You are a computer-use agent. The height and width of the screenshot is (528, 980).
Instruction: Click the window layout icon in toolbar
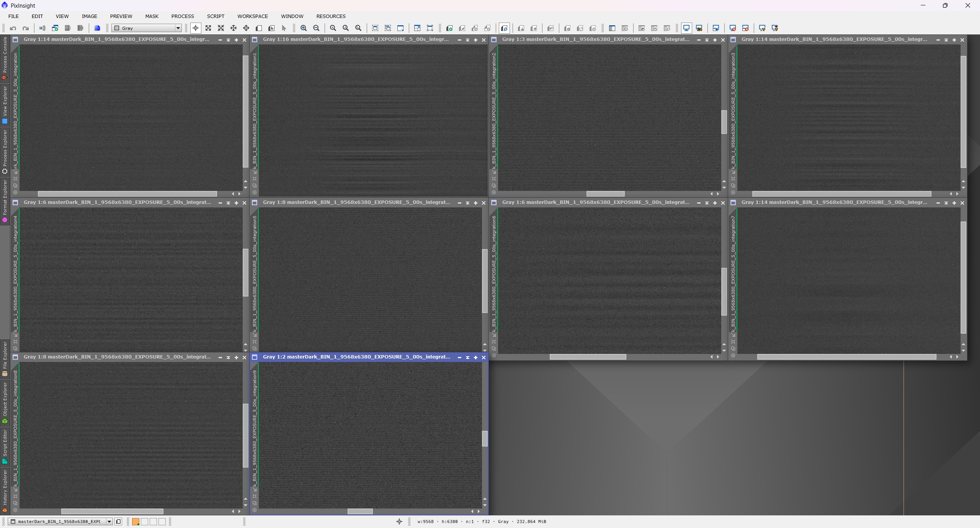click(x=417, y=28)
